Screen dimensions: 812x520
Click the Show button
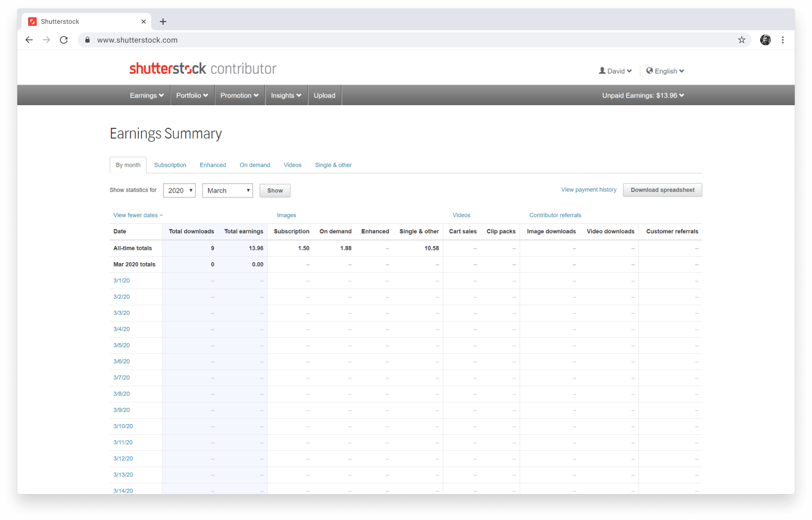(x=275, y=190)
